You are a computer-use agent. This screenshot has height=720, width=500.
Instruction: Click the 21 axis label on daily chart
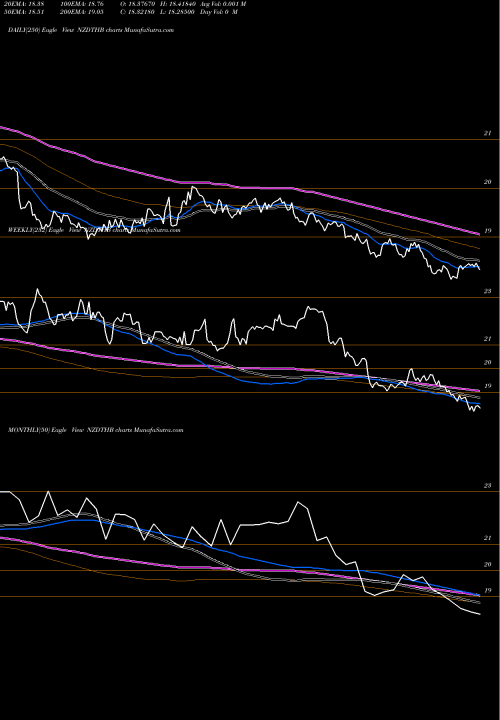click(487, 134)
